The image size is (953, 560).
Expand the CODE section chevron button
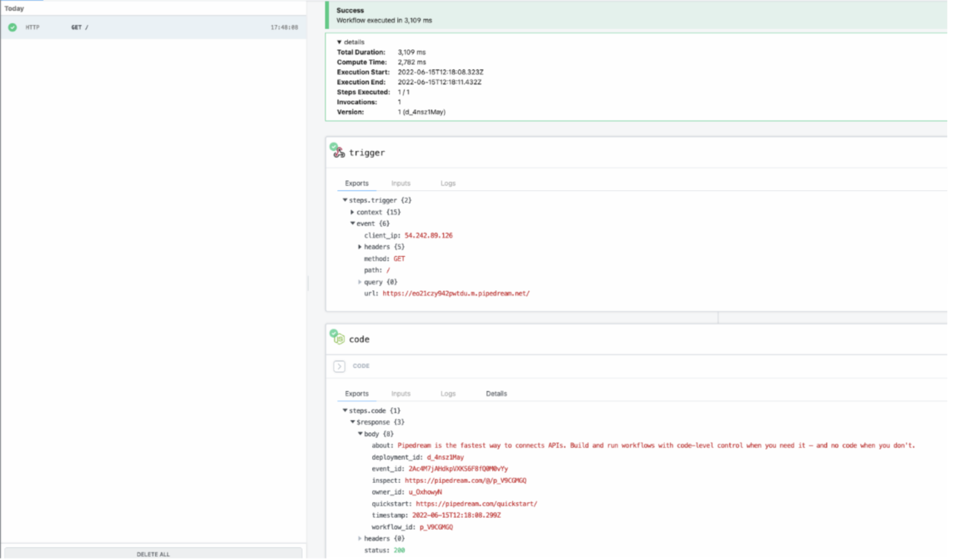339,366
